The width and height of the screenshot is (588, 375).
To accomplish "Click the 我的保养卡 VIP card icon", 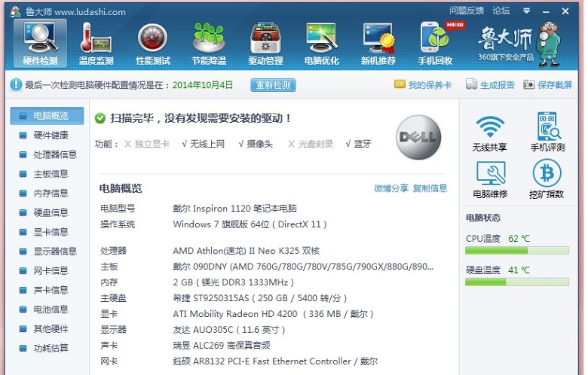I will click(x=400, y=84).
